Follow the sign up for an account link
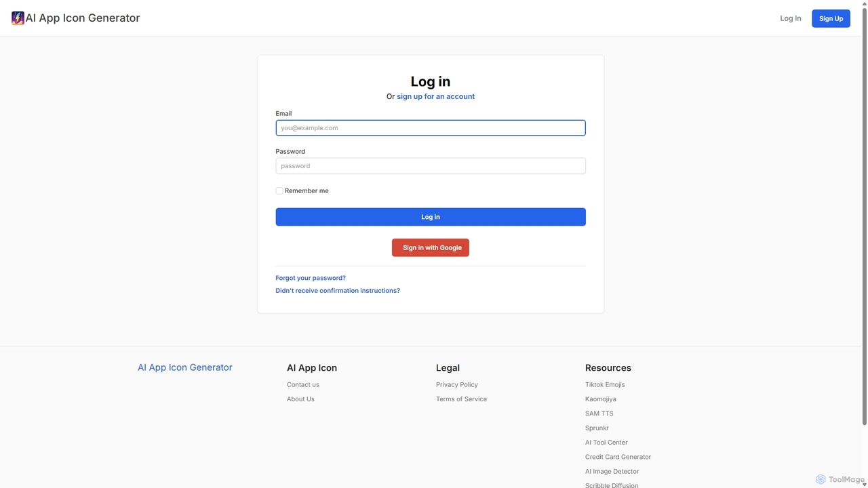868x488 pixels. [x=435, y=96]
